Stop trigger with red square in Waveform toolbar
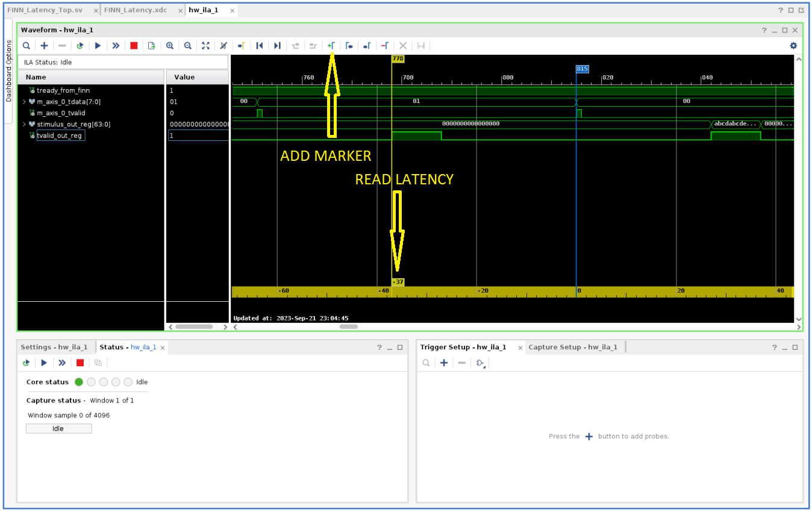The height and width of the screenshot is (512, 812). point(134,46)
